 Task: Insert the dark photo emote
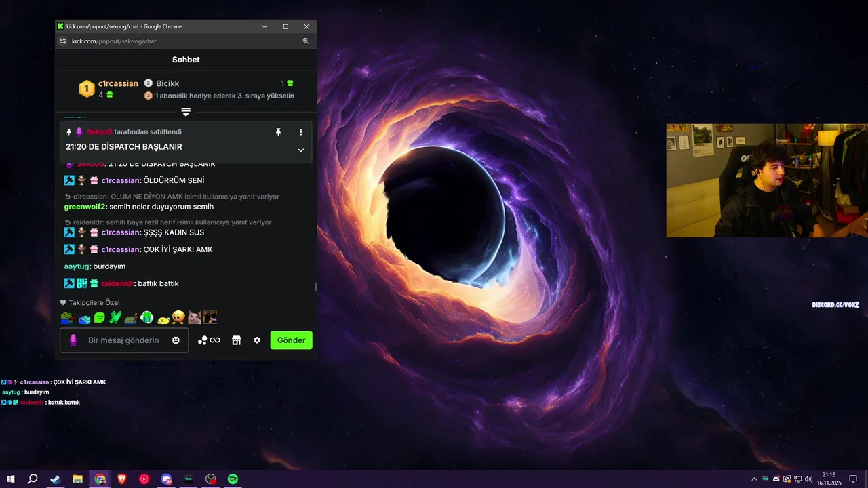coord(210,317)
